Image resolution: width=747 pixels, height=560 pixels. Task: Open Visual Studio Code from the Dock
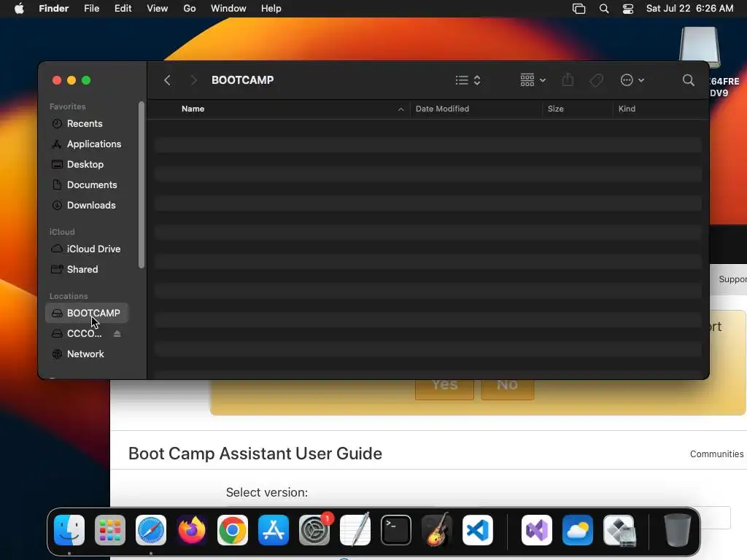click(478, 530)
